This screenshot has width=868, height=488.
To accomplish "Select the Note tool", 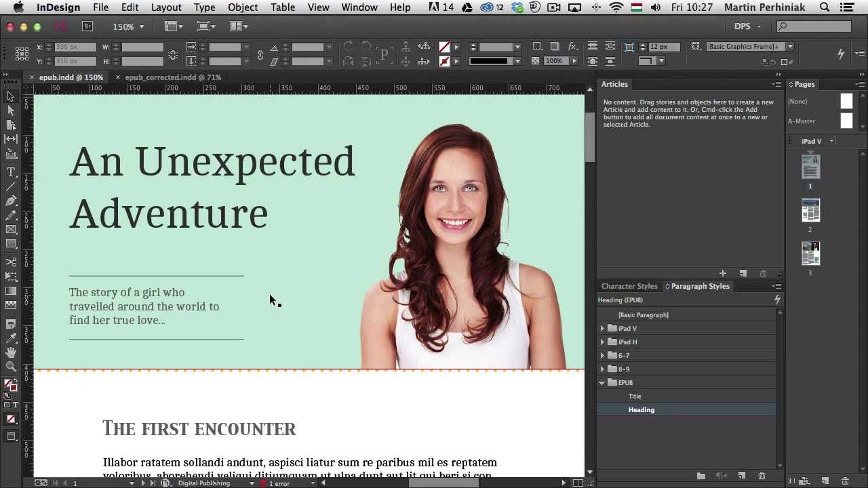I will 11,324.
